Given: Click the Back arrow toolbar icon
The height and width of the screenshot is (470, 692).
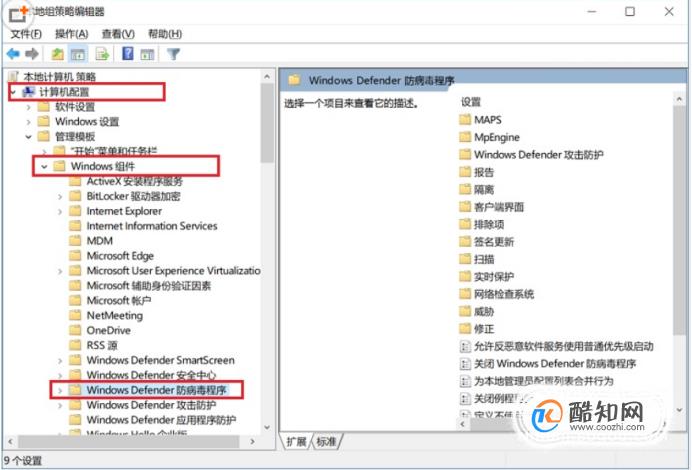Looking at the screenshot, I should (13, 54).
